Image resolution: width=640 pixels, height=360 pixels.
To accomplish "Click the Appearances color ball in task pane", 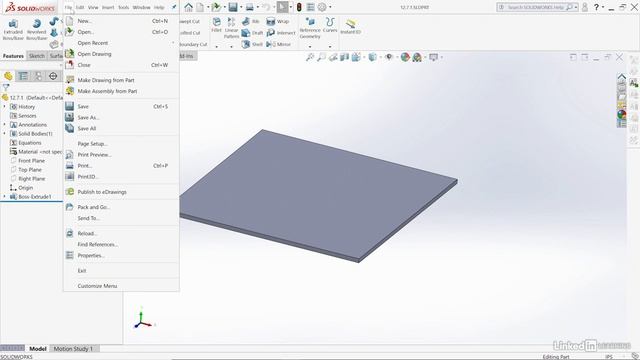I will [x=621, y=115].
